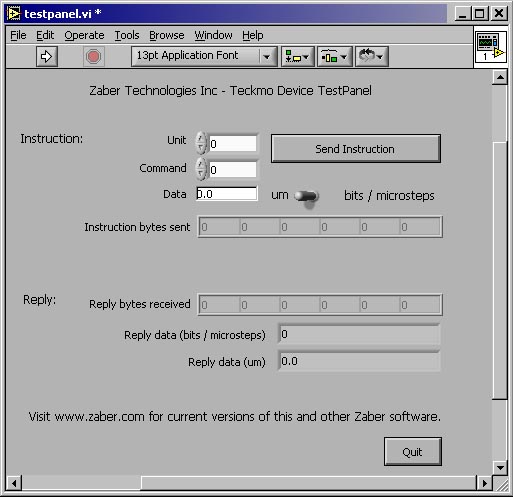
Task: Click the Data input field
Action: click(x=227, y=194)
